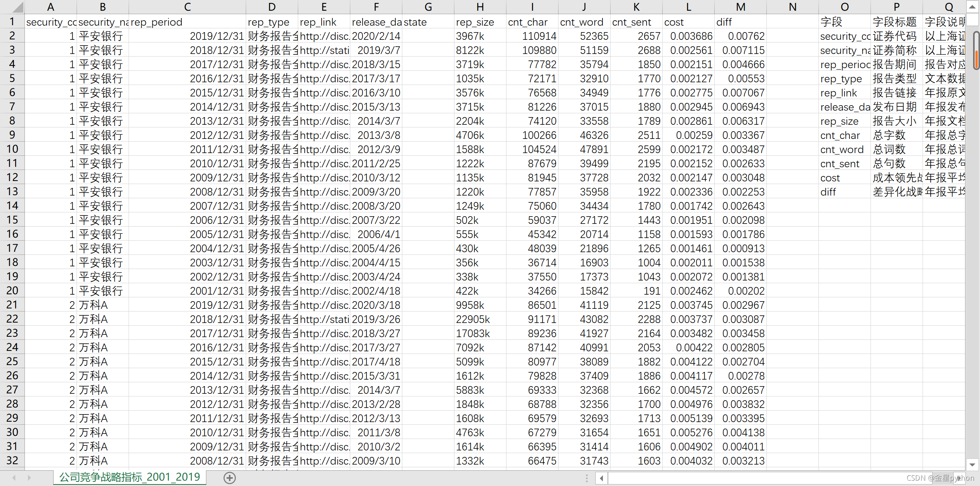This screenshot has height=486, width=980.
Task: Click the 发布日期 cell
Action: pos(897,107)
